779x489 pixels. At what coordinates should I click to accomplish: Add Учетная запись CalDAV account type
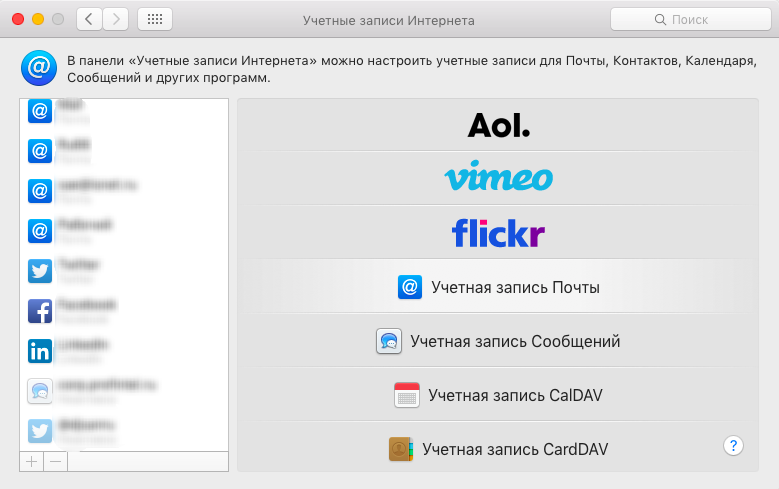point(498,395)
